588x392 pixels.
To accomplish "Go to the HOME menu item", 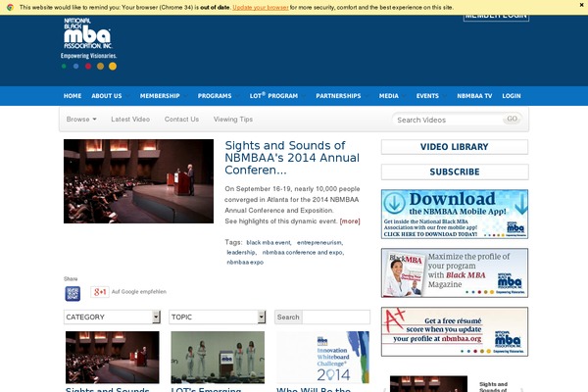I will (73, 96).
